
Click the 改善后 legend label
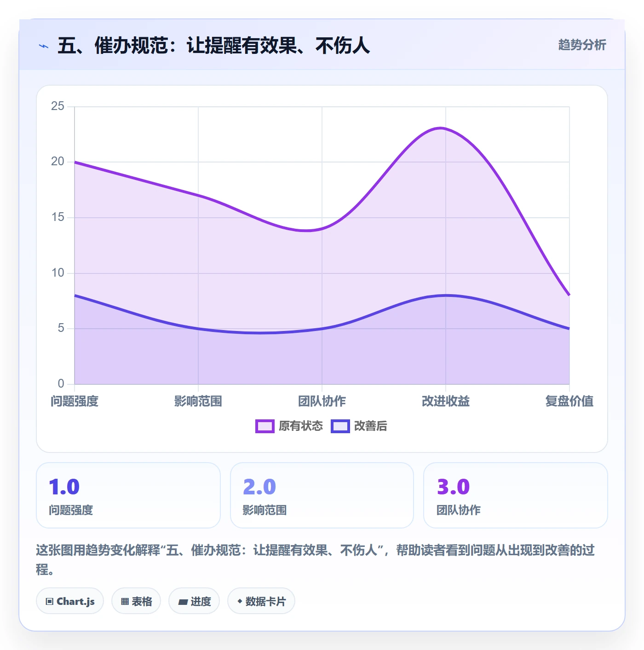(371, 426)
